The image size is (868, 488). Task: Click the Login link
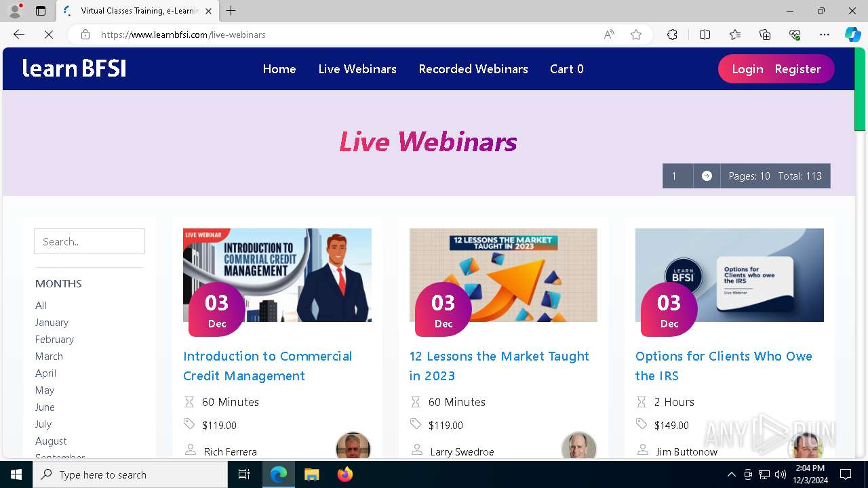pos(747,69)
